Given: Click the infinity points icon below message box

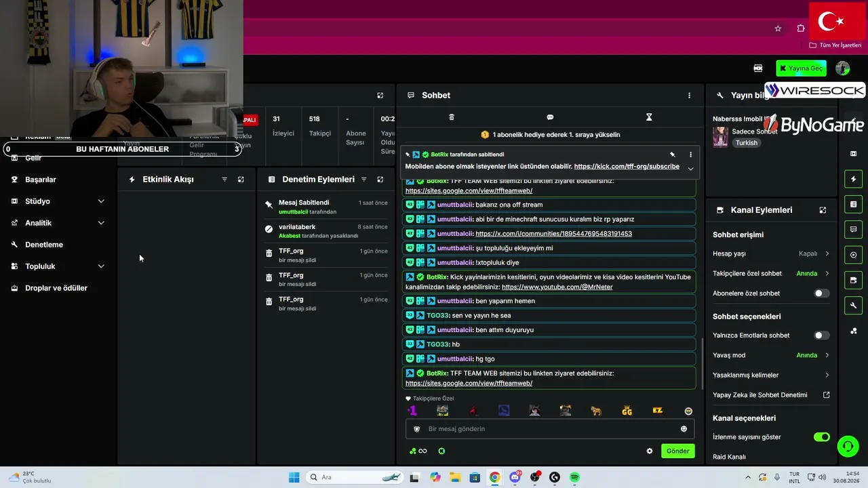Looking at the screenshot, I should click(418, 451).
